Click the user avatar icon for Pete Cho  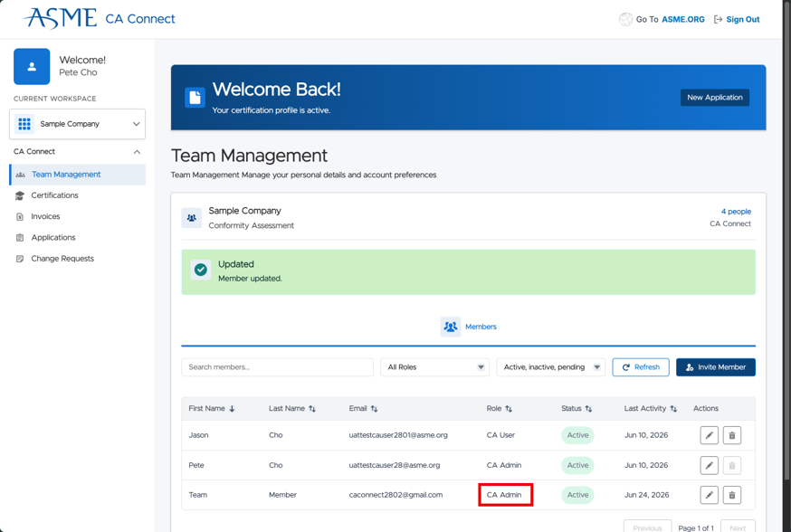pyautogui.click(x=32, y=67)
